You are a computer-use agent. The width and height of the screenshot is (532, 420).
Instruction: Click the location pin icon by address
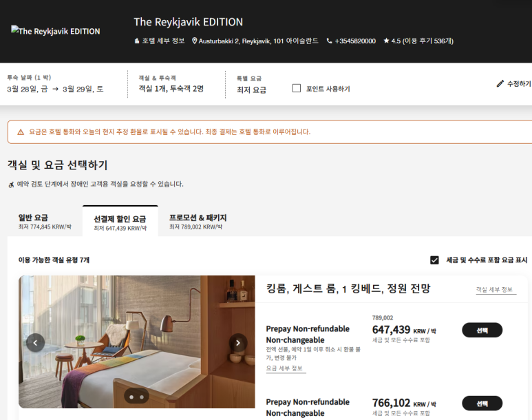(194, 41)
